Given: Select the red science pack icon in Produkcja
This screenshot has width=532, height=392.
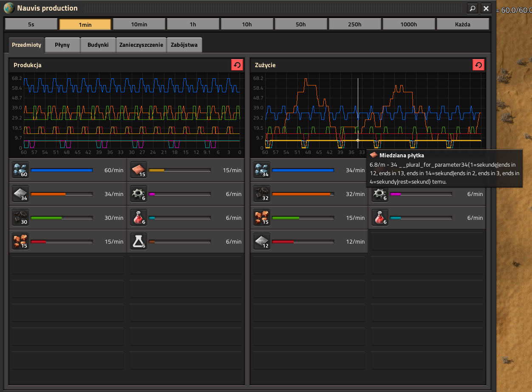Looking at the screenshot, I should point(139,218).
